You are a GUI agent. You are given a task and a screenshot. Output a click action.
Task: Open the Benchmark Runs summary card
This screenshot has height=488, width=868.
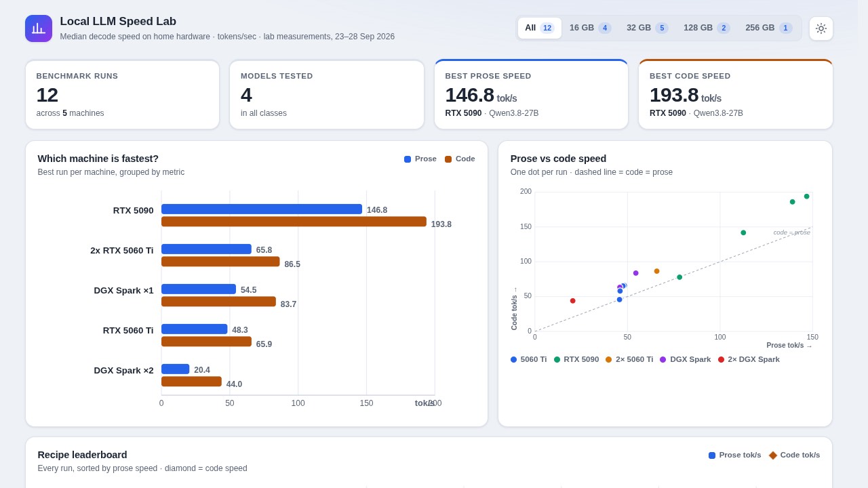point(122,95)
